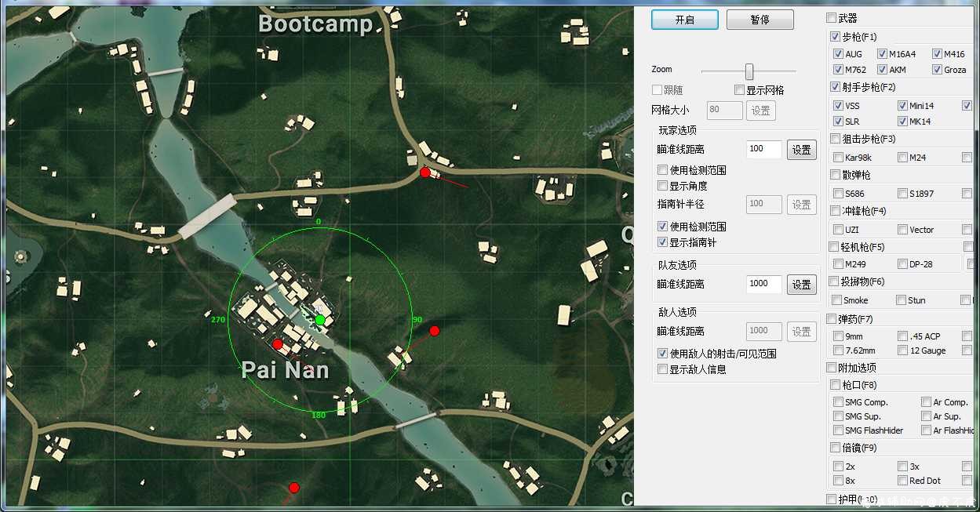Click 设置 button next to 网格大小
Screen dimensions: 980x512
pyautogui.click(x=761, y=111)
